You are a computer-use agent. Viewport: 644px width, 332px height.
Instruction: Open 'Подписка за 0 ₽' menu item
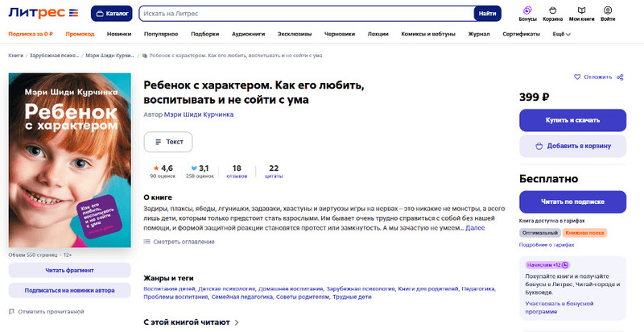[31, 34]
